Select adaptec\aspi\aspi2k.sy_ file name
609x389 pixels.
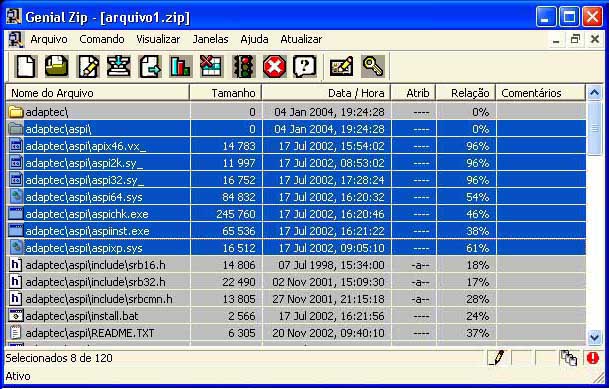point(84,163)
